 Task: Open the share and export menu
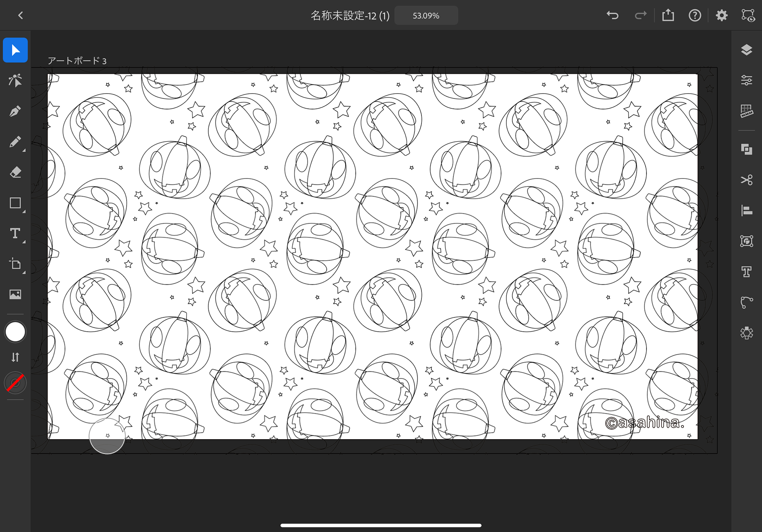tap(668, 15)
